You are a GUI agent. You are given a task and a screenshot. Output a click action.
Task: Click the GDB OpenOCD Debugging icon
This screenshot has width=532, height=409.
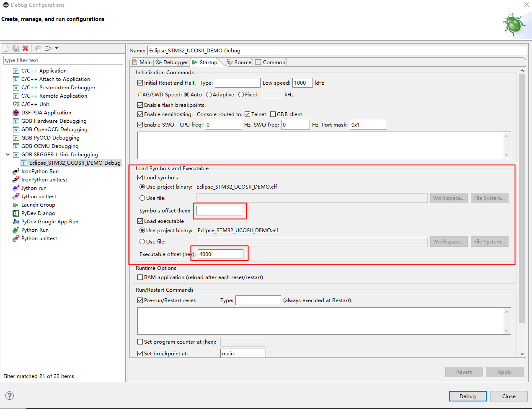click(x=16, y=129)
